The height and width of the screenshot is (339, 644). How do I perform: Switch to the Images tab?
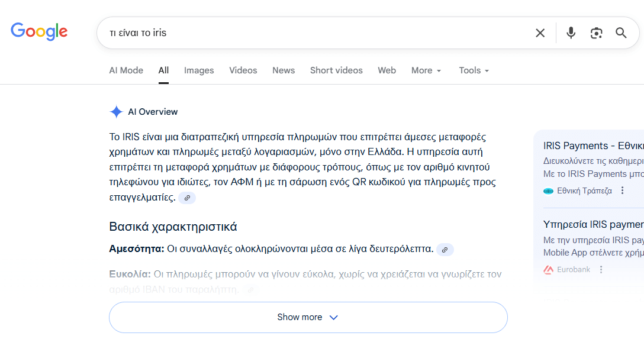(199, 70)
